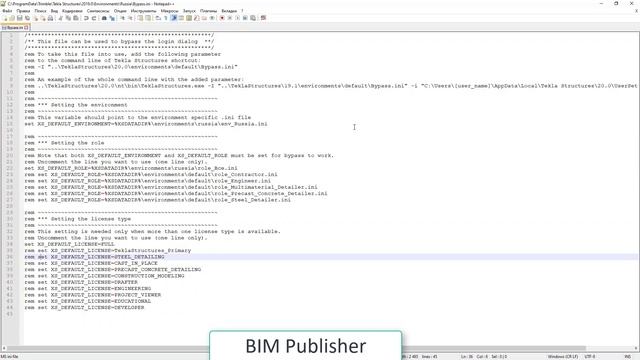Open the Запуск menu

click(x=189, y=11)
